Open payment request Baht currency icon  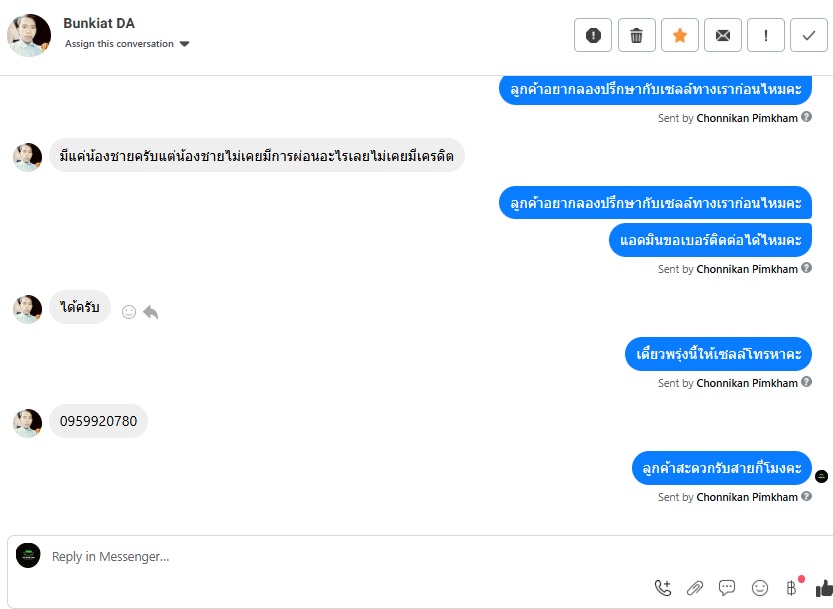click(792, 588)
